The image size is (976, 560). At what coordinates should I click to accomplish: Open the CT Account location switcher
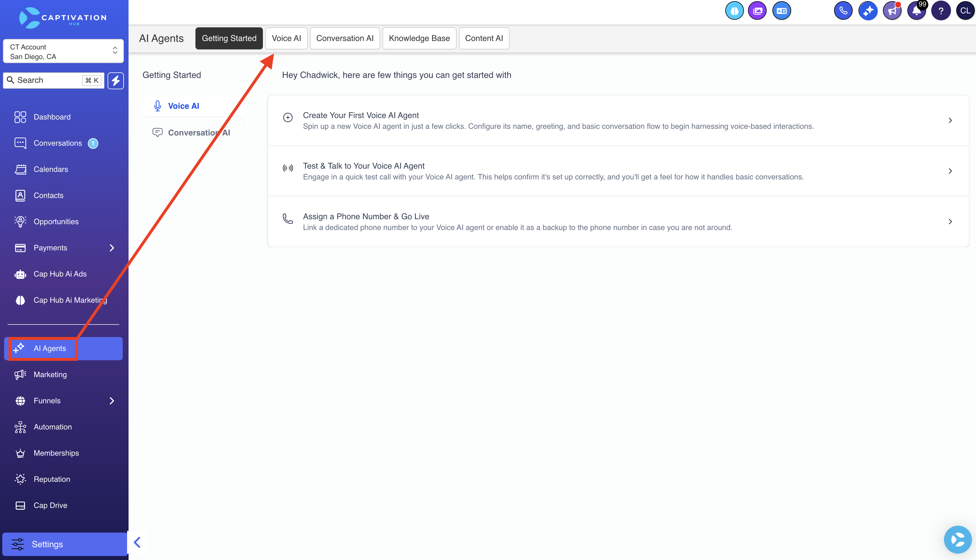pyautogui.click(x=63, y=51)
